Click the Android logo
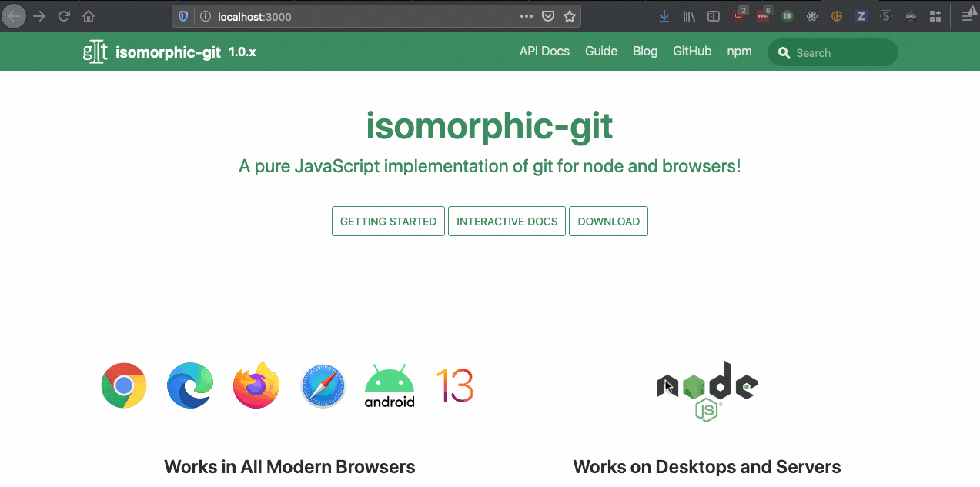The width and height of the screenshot is (980, 487). [390, 385]
